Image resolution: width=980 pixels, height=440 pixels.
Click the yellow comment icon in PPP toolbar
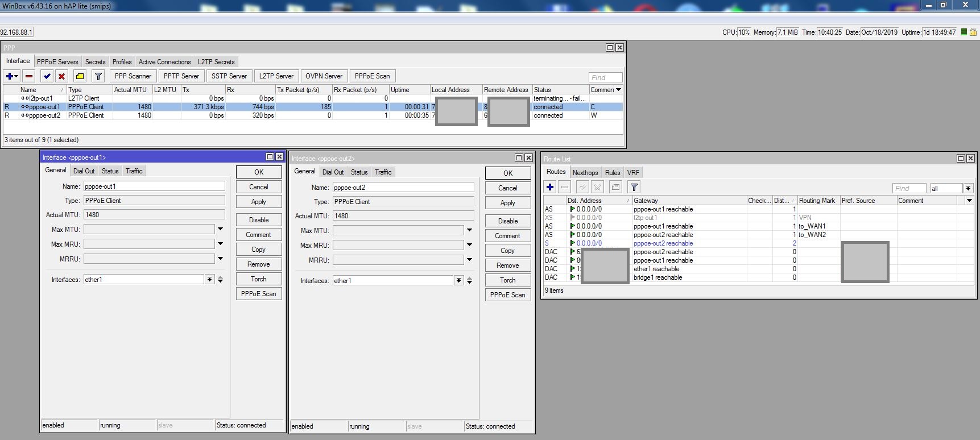(x=80, y=76)
